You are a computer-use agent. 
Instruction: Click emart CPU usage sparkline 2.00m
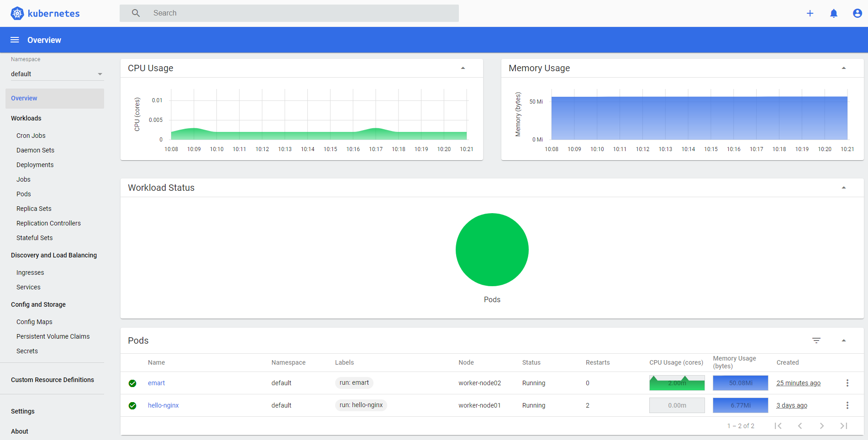pos(677,383)
